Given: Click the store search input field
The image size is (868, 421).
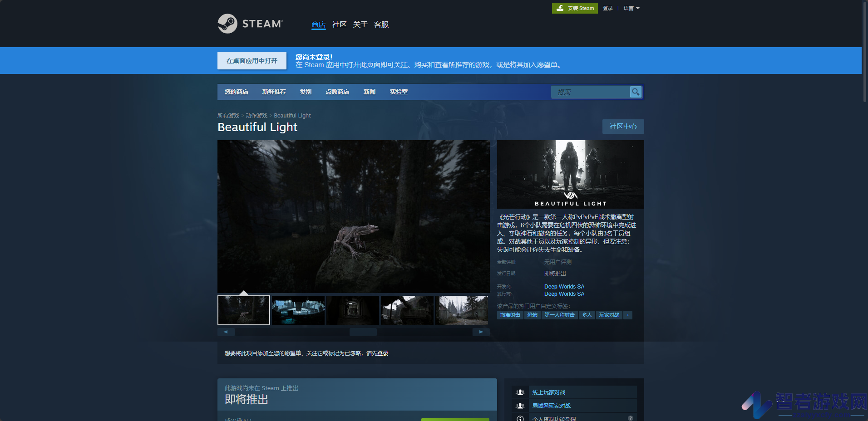Looking at the screenshot, I should point(590,92).
